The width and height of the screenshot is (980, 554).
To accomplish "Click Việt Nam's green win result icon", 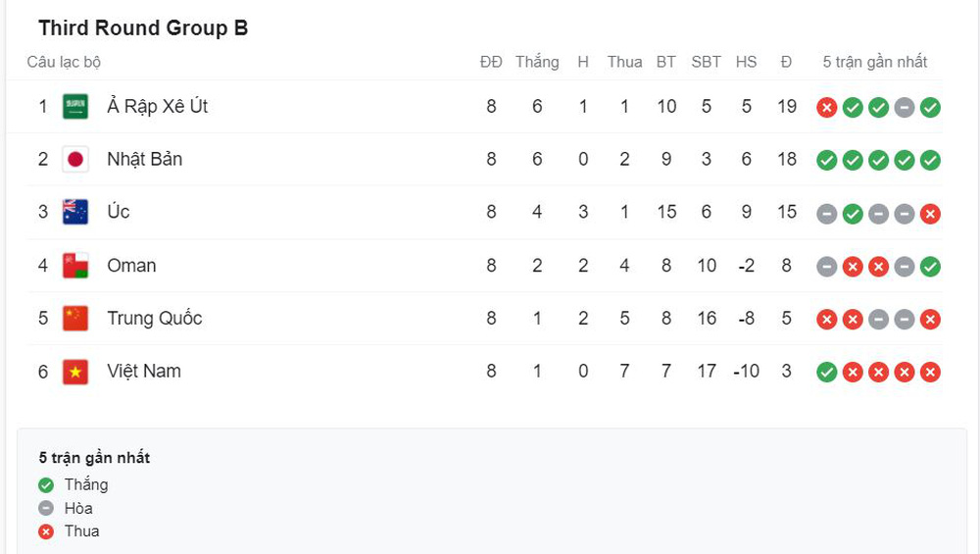I will tap(826, 372).
